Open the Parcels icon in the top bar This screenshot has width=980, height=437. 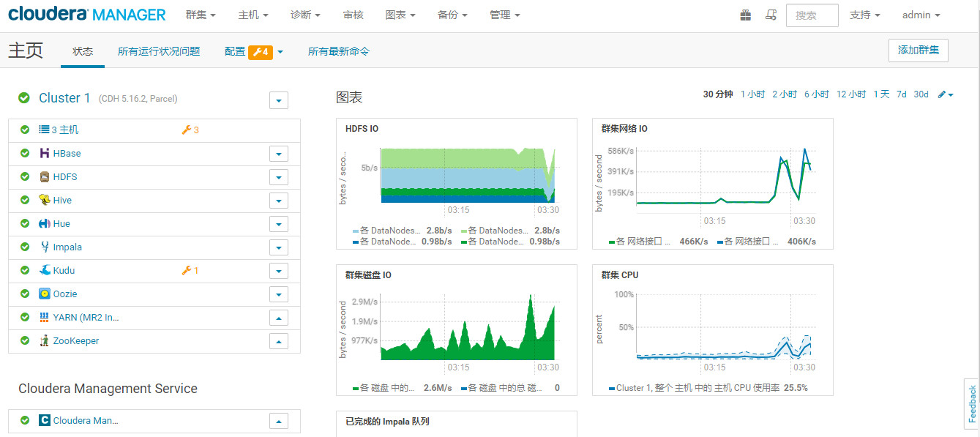point(745,14)
